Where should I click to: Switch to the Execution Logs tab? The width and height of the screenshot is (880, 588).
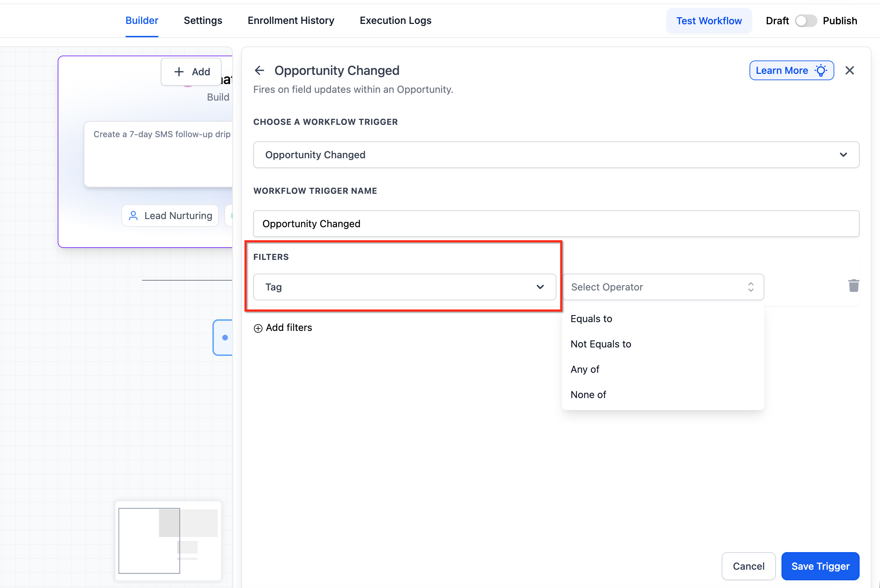pyautogui.click(x=395, y=21)
